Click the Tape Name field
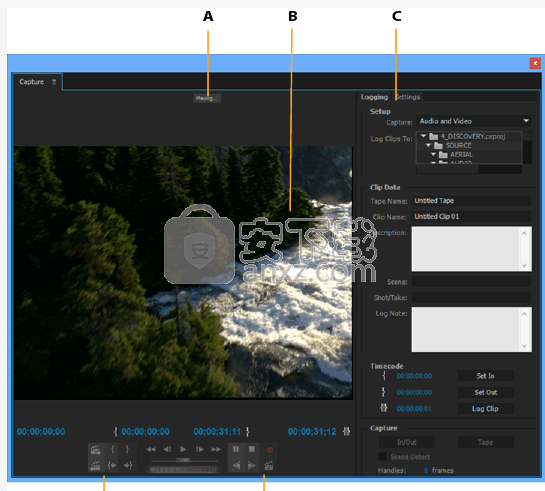Image resolution: width=545 pixels, height=491 pixels. 471,201
